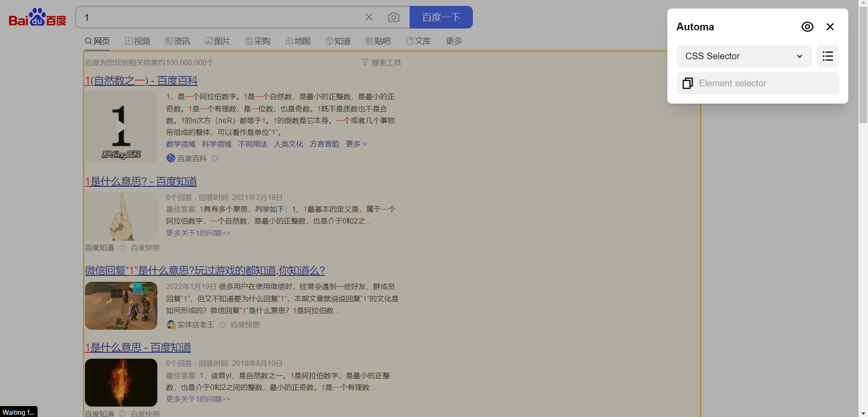
Task: Click the 百度百科 source logo icon
Action: pyautogui.click(x=170, y=158)
